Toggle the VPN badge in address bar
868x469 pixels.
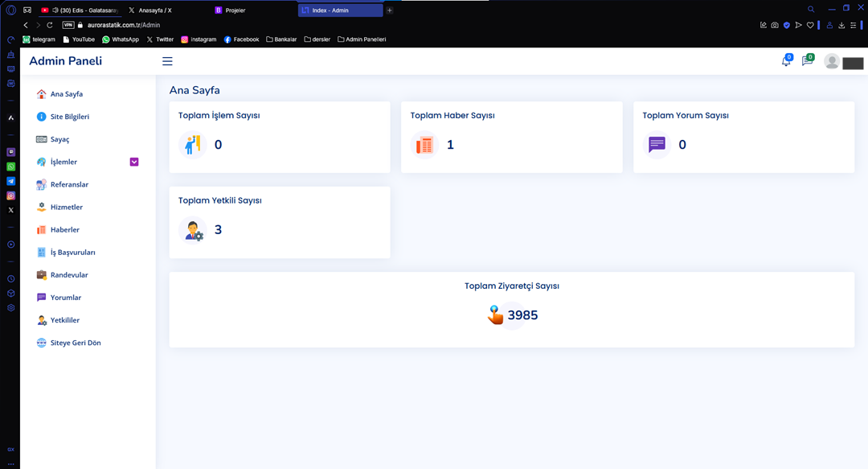pos(68,25)
